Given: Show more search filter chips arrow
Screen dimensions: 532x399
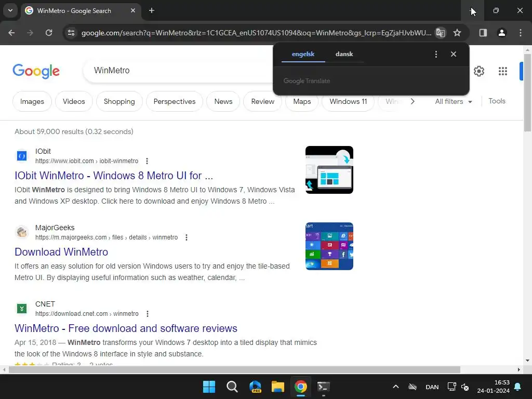Looking at the screenshot, I should pyautogui.click(x=412, y=101).
